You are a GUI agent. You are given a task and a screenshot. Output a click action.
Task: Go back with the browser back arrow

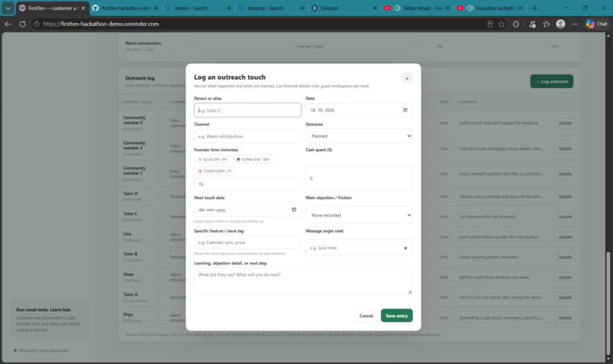click(x=8, y=24)
